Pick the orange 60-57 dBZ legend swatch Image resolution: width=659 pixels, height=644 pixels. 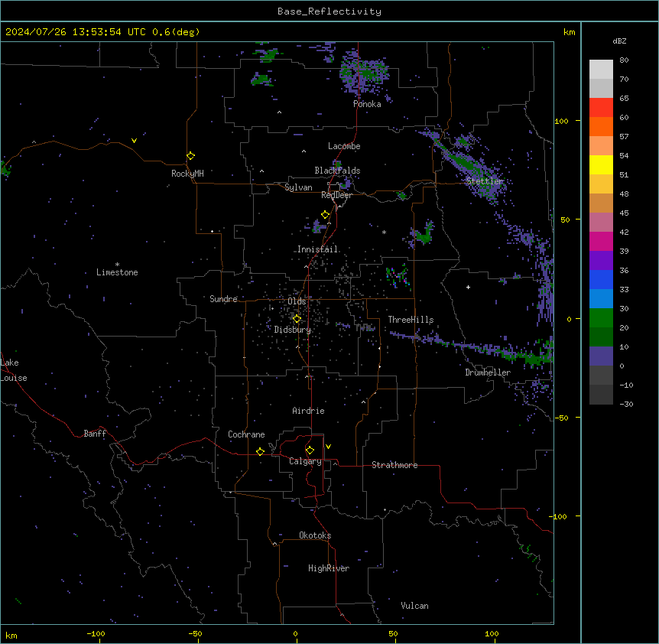pyautogui.click(x=601, y=126)
